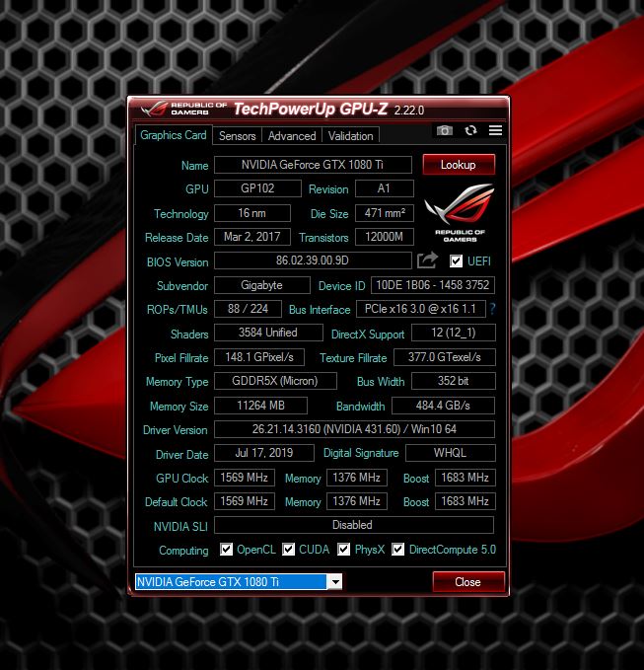Toggle the OpenCL checkbox
The height and width of the screenshot is (670, 644).
point(226,549)
